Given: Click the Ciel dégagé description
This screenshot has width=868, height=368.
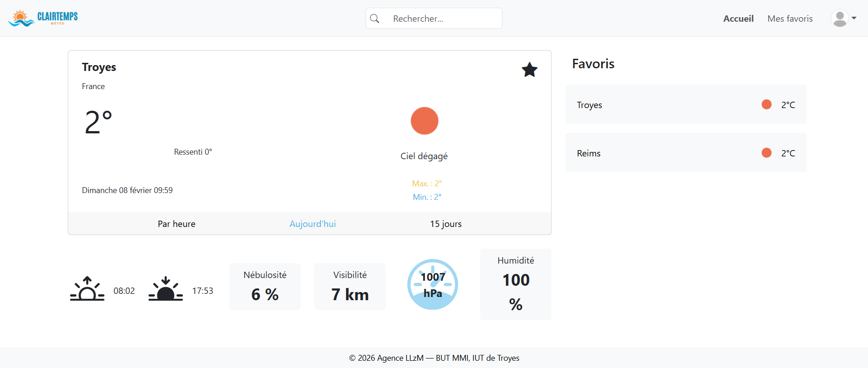Looking at the screenshot, I should tap(424, 156).
